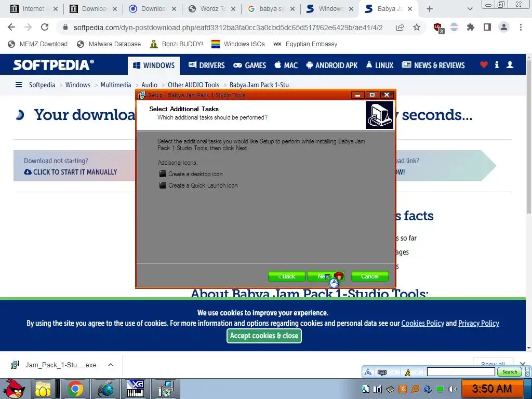The height and width of the screenshot is (399, 532).
Task: Open the Bonzi BUDDY! bookmark
Action: coord(177,44)
